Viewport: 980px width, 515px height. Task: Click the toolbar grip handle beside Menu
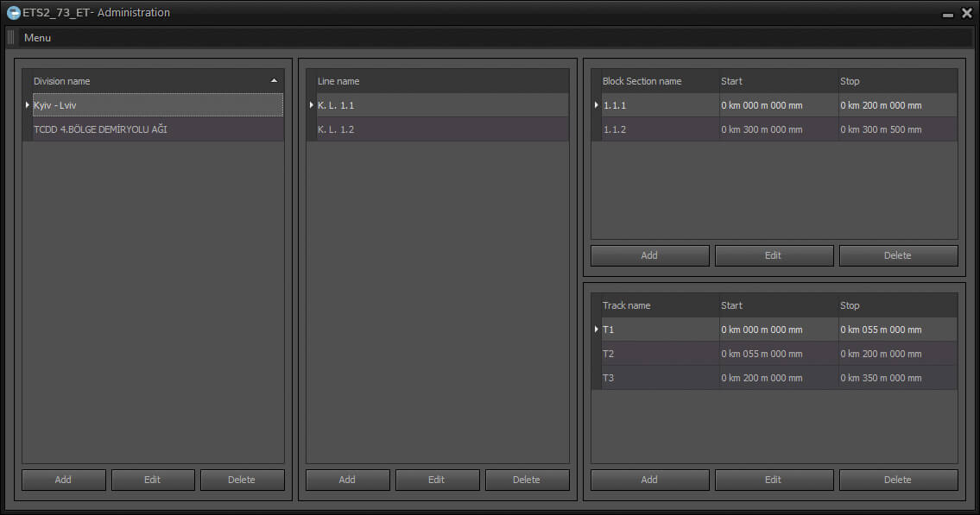pyautogui.click(x=10, y=37)
